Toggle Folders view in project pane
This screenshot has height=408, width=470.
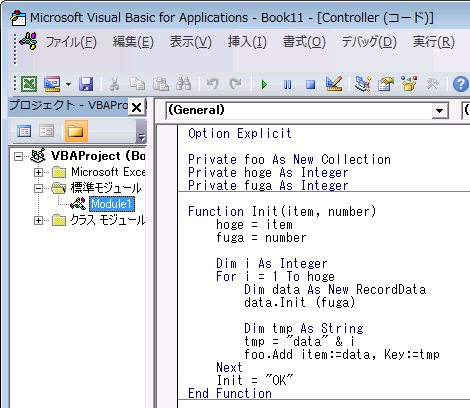tap(76, 131)
